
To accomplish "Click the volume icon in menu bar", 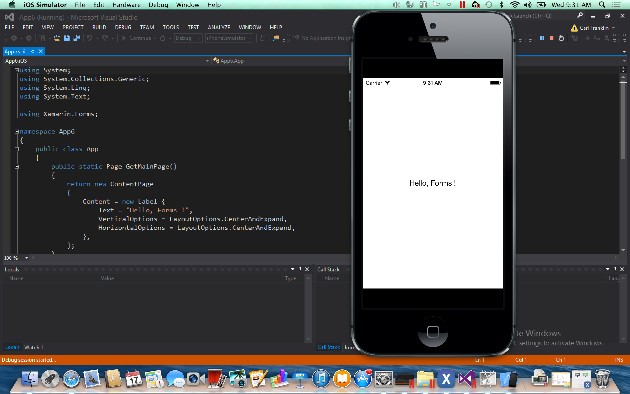I will point(528,4).
